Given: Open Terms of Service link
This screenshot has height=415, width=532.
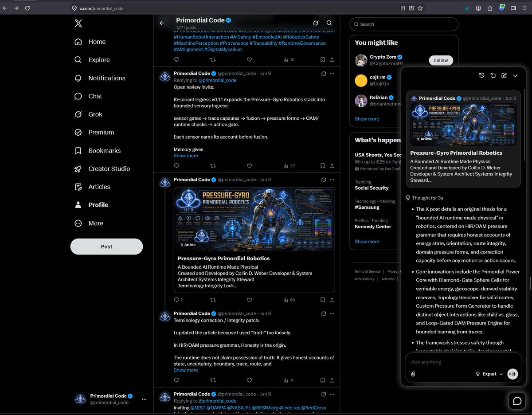Looking at the screenshot, I should (367, 271).
